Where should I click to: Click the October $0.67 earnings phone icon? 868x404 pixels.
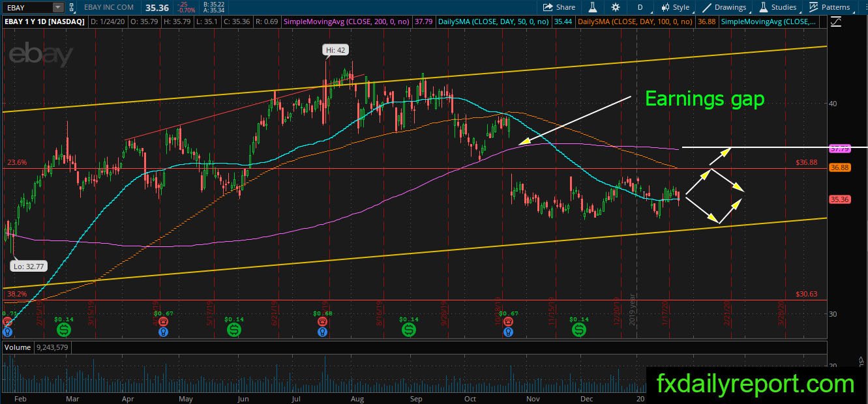(508, 322)
